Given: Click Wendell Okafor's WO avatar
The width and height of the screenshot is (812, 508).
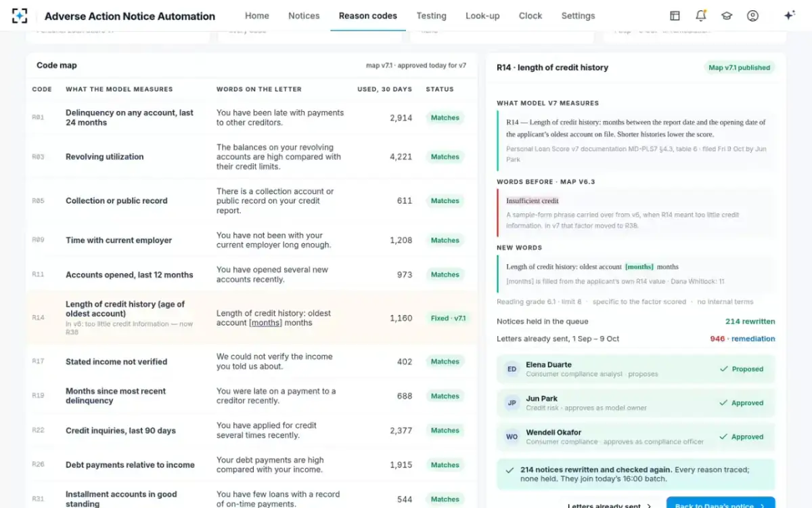Looking at the screenshot, I should coord(512,437).
